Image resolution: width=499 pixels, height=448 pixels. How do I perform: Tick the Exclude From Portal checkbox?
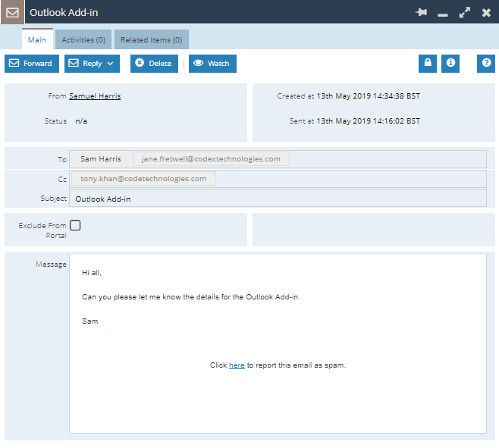(x=75, y=225)
